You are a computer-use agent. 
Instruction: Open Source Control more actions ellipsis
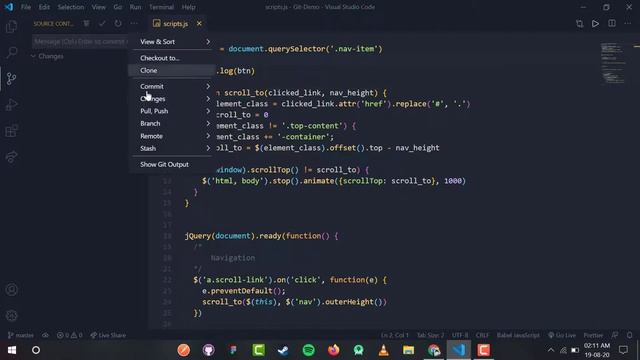134,24
